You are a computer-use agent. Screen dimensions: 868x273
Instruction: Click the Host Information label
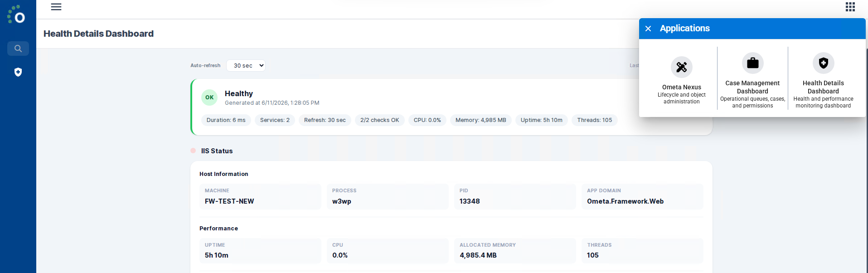[x=224, y=174]
